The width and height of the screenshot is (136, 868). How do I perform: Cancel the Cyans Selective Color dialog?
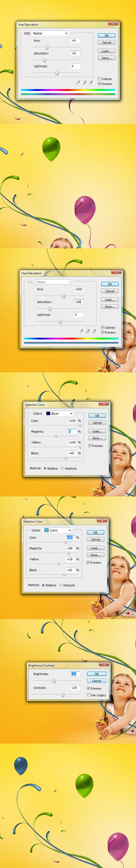pyautogui.click(x=96, y=539)
